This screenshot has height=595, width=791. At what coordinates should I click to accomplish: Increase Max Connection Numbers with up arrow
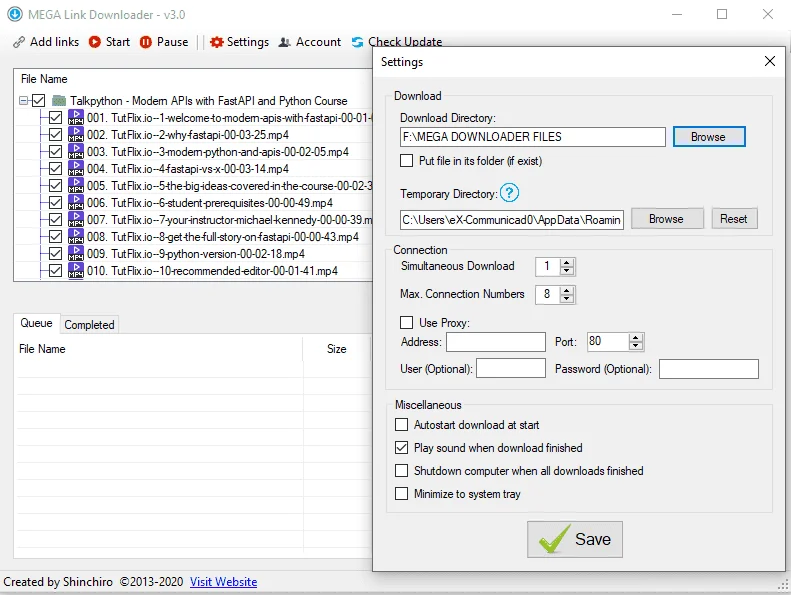point(567,290)
